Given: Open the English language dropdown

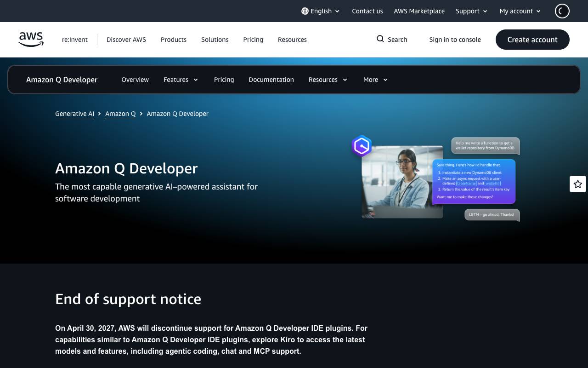Looking at the screenshot, I should [x=321, y=11].
